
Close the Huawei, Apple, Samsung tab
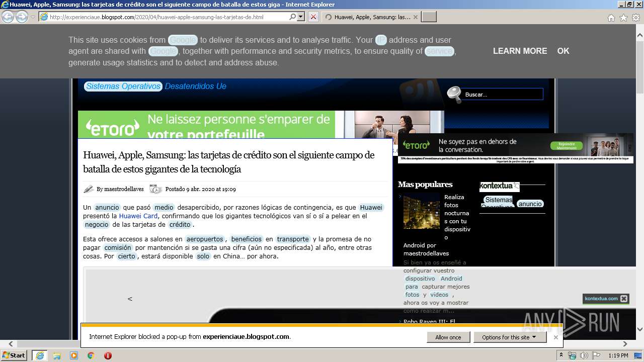415,17
